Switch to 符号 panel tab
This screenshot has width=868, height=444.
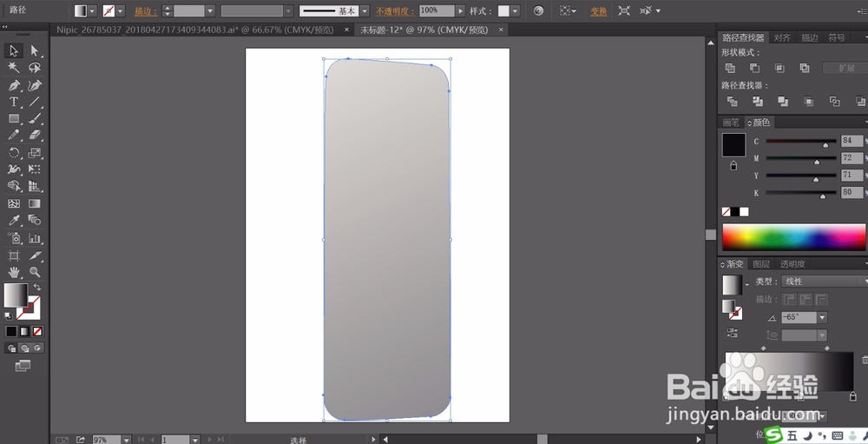pyautogui.click(x=837, y=37)
